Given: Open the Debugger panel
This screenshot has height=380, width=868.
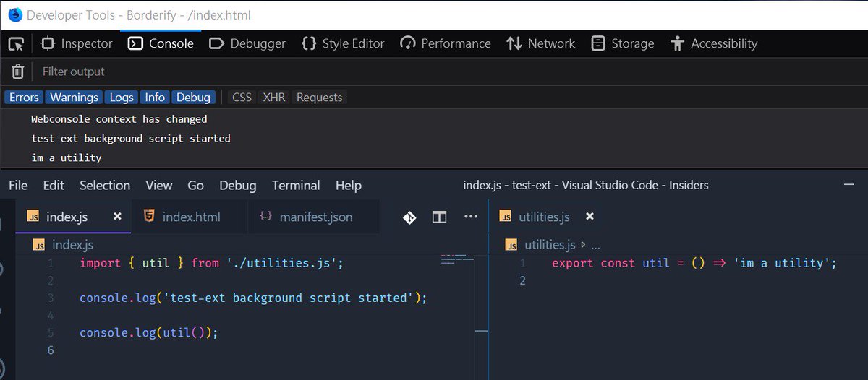Looking at the screenshot, I should point(247,43).
